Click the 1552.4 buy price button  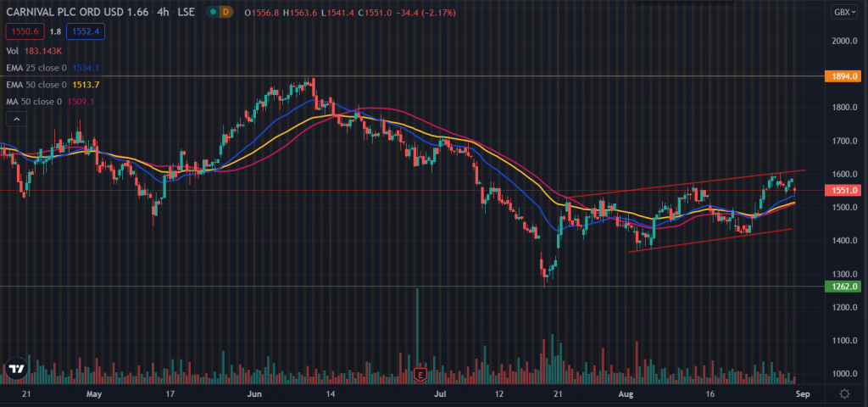(x=86, y=31)
